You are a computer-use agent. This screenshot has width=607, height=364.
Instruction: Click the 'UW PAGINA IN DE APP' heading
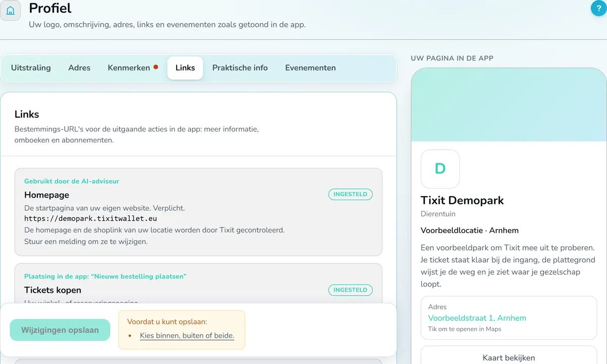coord(452,58)
